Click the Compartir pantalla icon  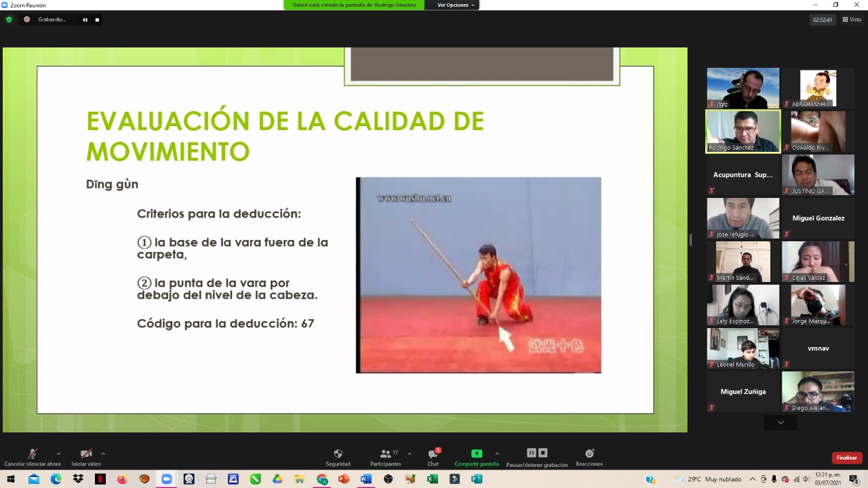[476, 454]
